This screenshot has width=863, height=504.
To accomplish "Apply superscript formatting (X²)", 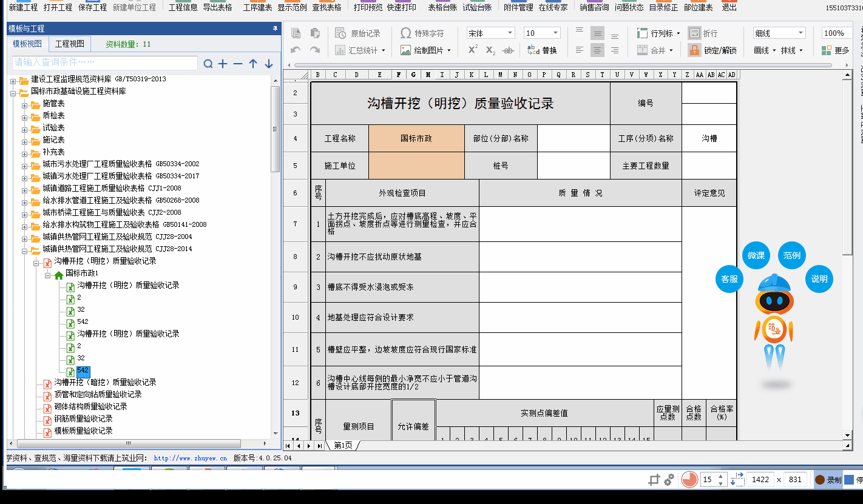I will tap(473, 50).
